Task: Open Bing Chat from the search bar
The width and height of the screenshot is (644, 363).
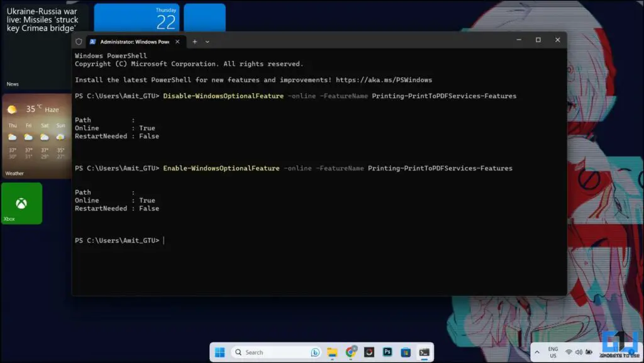Action: [315, 352]
